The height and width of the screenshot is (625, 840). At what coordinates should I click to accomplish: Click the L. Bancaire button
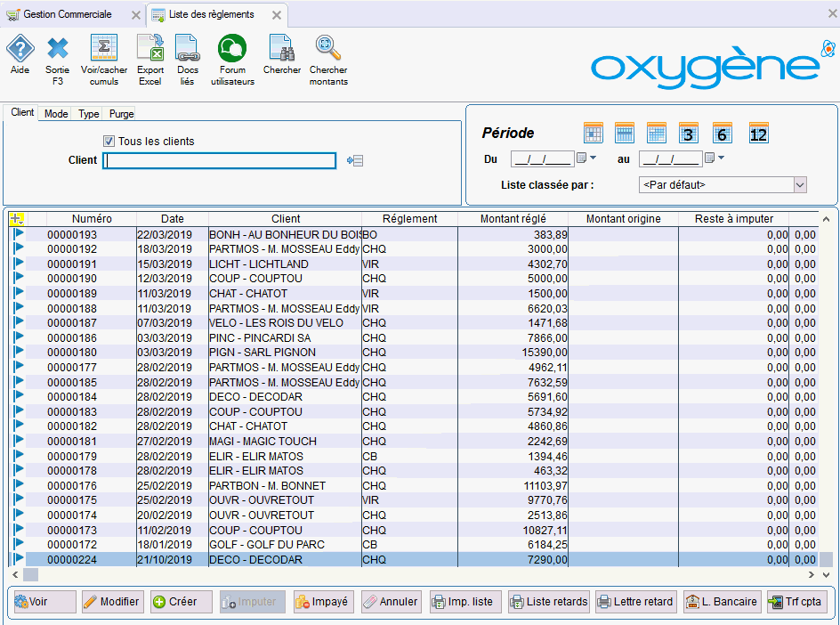(721, 602)
